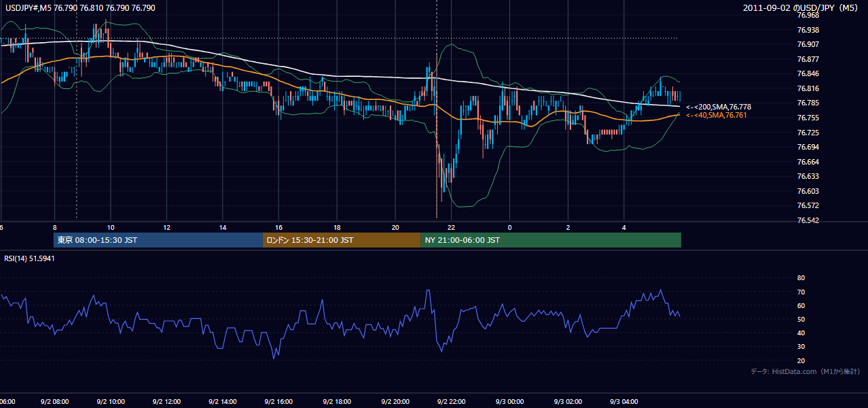Select the Tokyo 08:00-15:30 JST session bar
The image size is (868, 408).
point(158,240)
